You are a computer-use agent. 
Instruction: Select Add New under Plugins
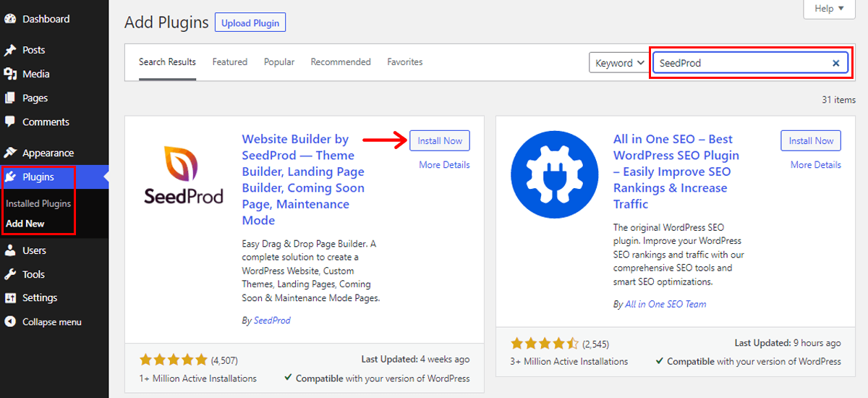(25, 224)
